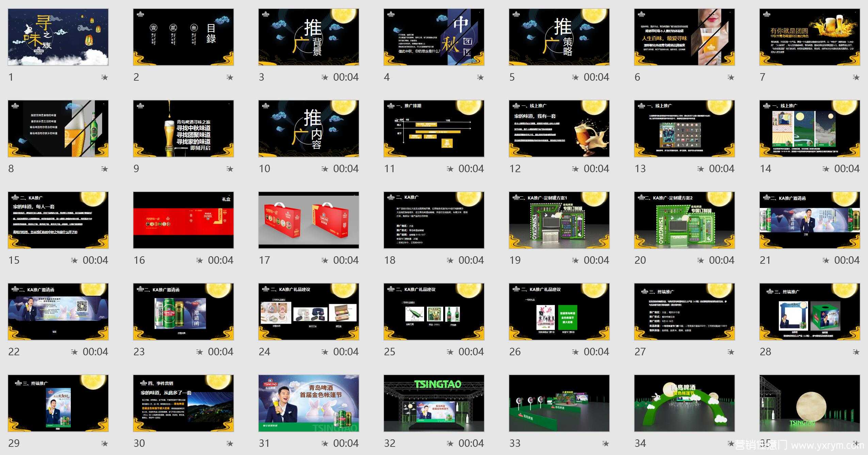
Task: Click the transition star icon under slide 20
Action: tap(701, 261)
